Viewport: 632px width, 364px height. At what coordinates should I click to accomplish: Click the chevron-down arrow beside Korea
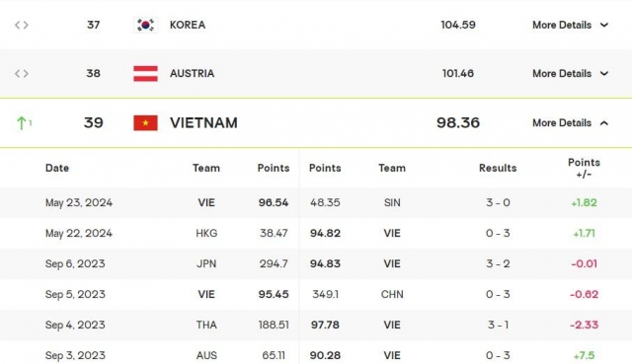604,25
